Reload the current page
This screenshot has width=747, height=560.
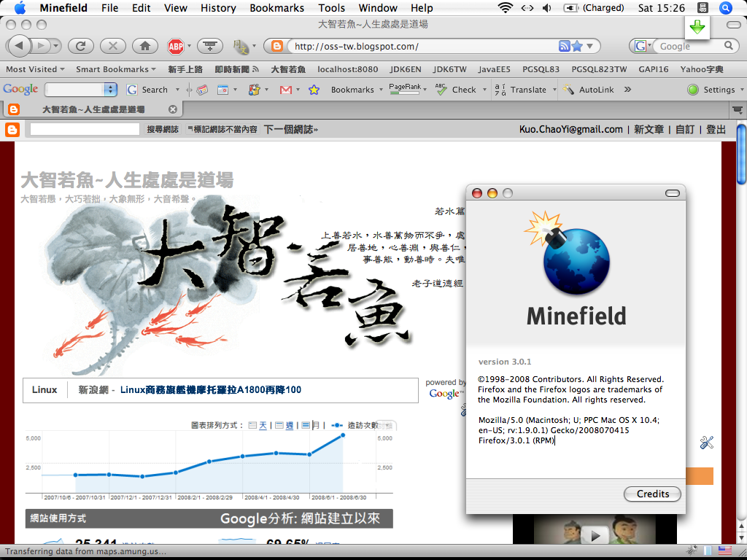80,46
